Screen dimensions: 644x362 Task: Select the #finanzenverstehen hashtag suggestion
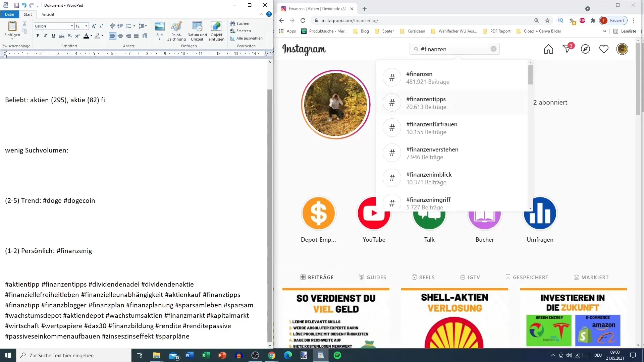[452, 153]
